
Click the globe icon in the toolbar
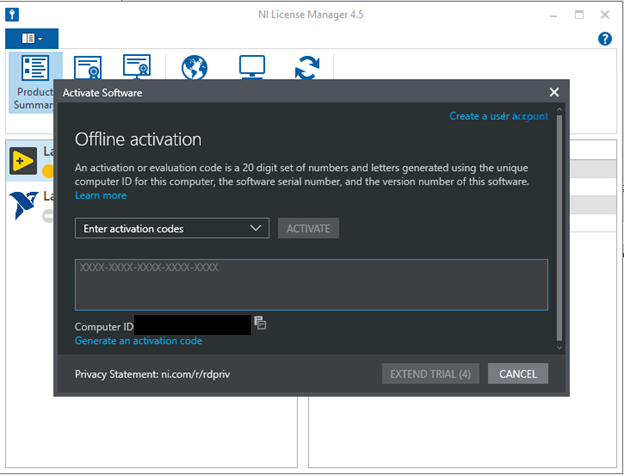click(194, 68)
